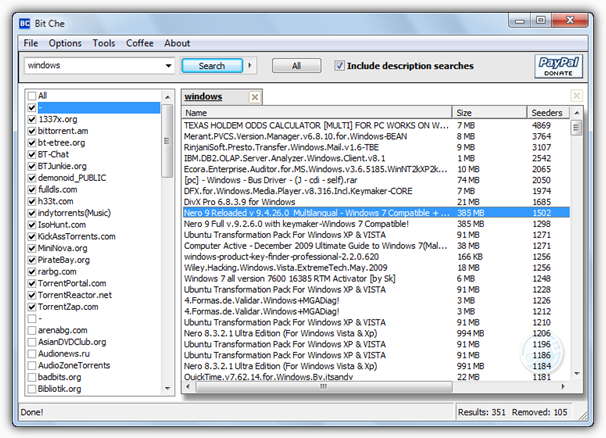Click Removed: 105 in status bar
The height and width of the screenshot is (438, 606).
click(540, 412)
